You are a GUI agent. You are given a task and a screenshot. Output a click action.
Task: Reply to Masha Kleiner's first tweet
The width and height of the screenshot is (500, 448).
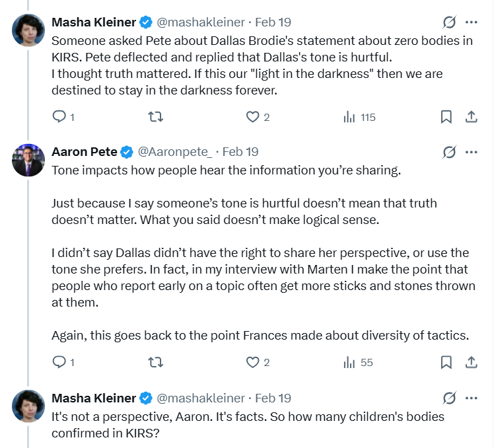(x=59, y=117)
